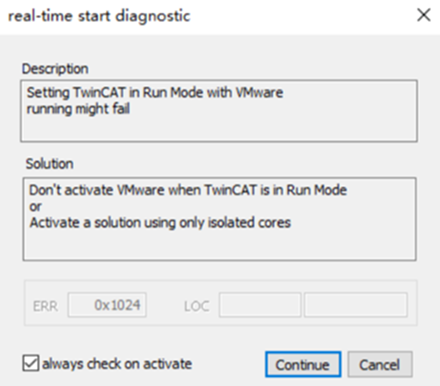Click the 'Don't activate VMware' solution line
Image resolution: width=440 pixels, height=386 pixels.
pyautogui.click(x=188, y=190)
